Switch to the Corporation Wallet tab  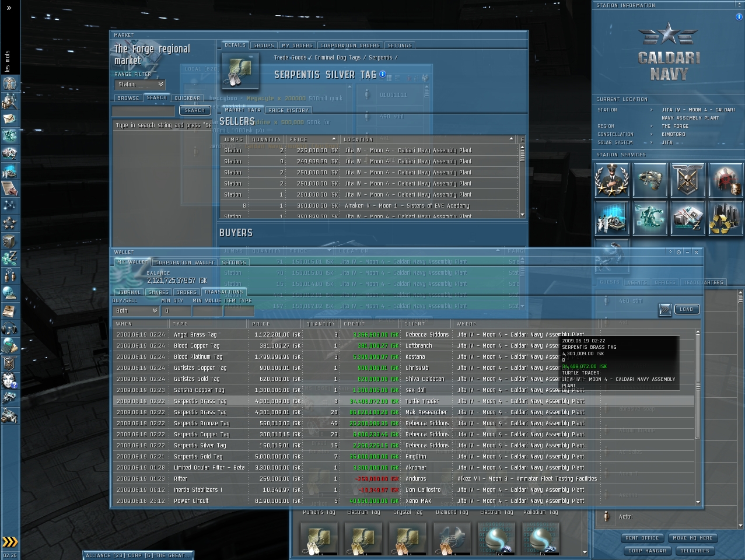[185, 262]
